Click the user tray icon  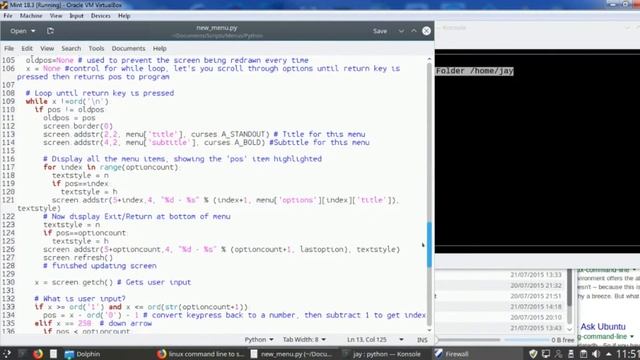[x=558, y=354]
